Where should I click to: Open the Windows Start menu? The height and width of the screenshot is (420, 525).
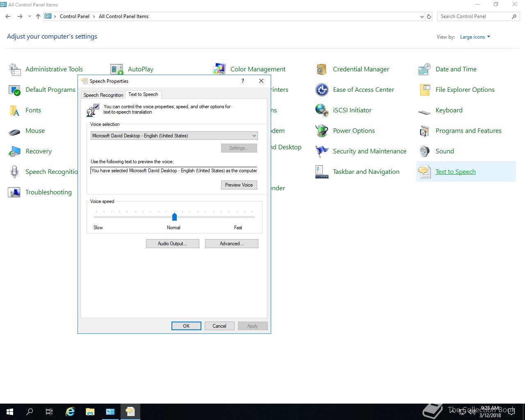(10, 412)
